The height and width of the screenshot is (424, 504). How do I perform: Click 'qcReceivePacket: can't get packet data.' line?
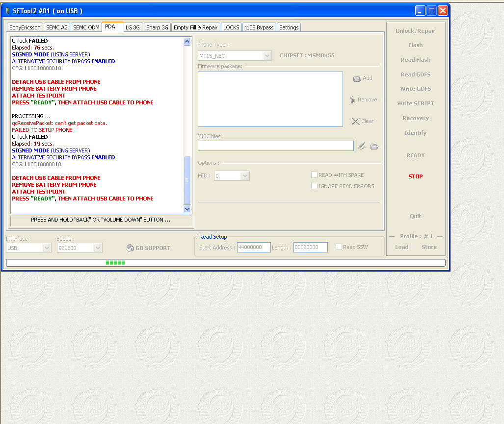pyautogui.click(x=59, y=123)
